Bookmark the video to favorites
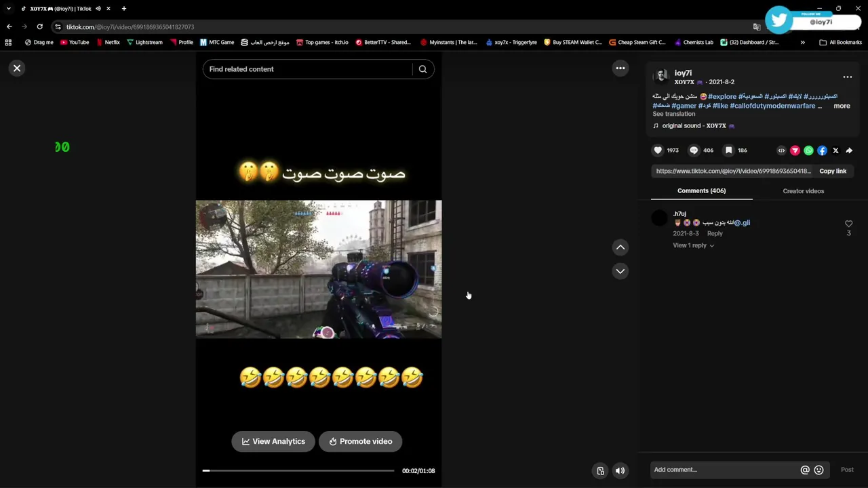Image resolution: width=868 pixels, height=488 pixels. pos(728,150)
